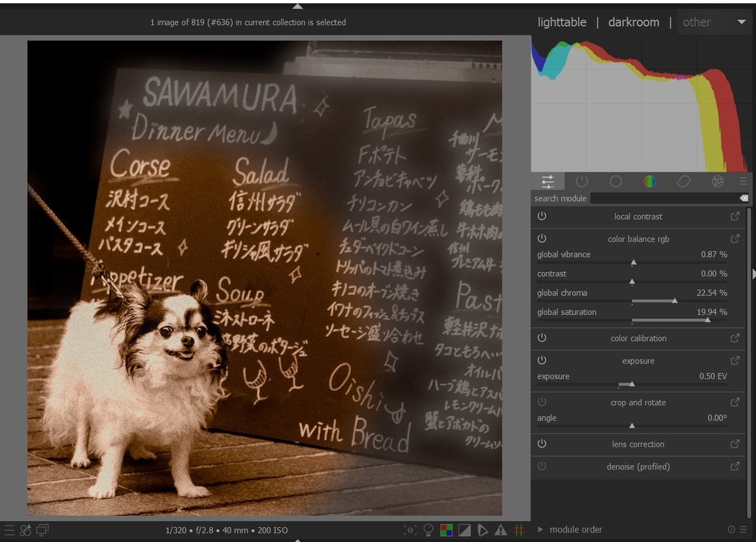Click the dog photo in the center view
The image size is (756, 542).
pyautogui.click(x=265, y=278)
